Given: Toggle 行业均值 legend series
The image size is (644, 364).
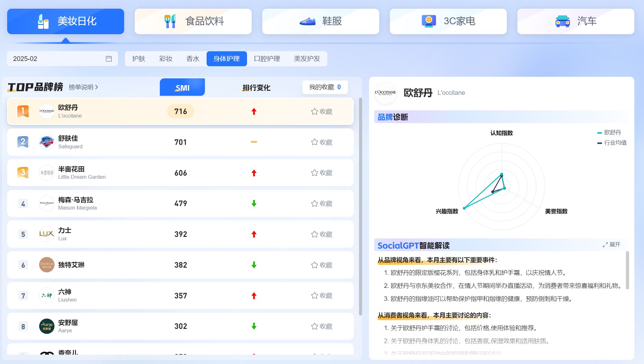Looking at the screenshot, I should coord(612,143).
